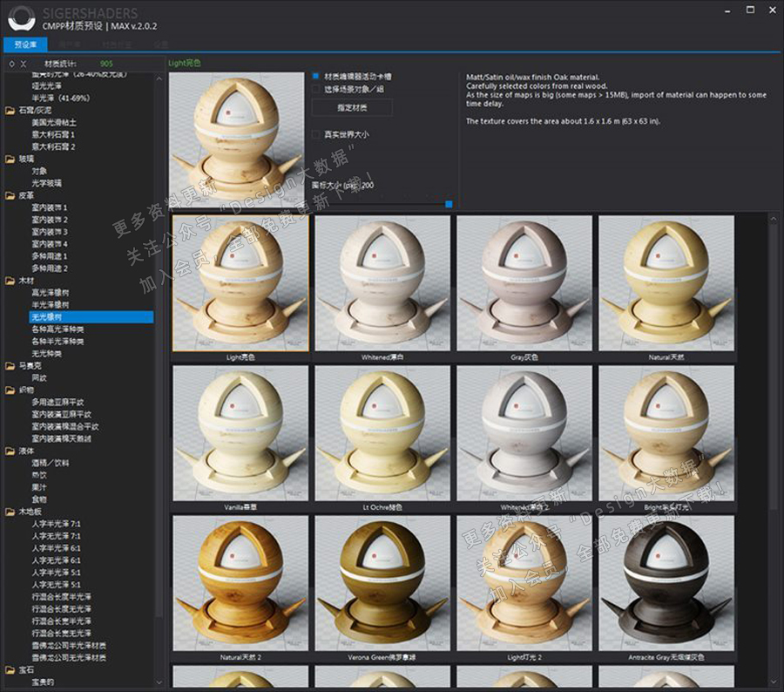Collapse the 织物 category folder

pyautogui.click(x=10, y=390)
